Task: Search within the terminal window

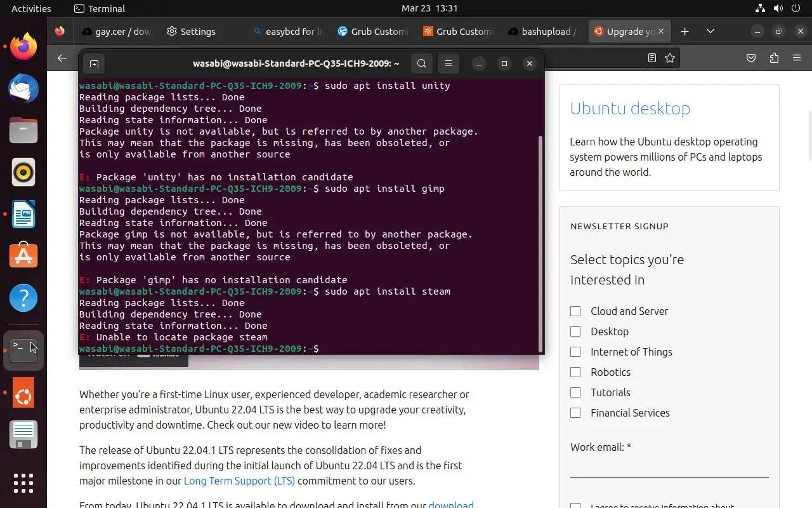Action: (x=422, y=63)
